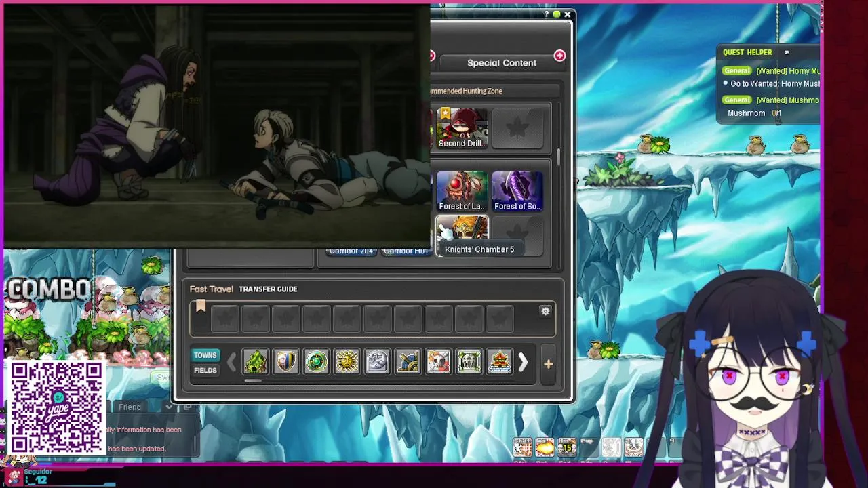The width and height of the screenshot is (868, 488).
Task: Open the Forest of So.. hunting zone card
Action: point(517,191)
